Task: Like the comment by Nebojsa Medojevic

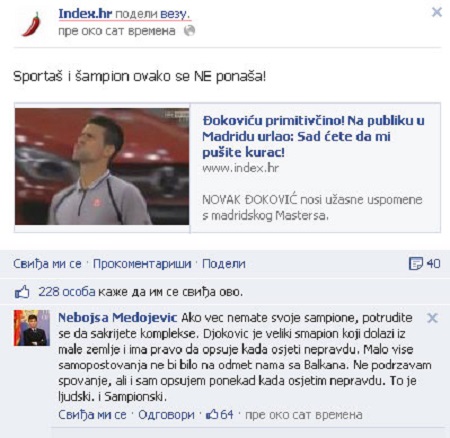Action: click(x=92, y=415)
